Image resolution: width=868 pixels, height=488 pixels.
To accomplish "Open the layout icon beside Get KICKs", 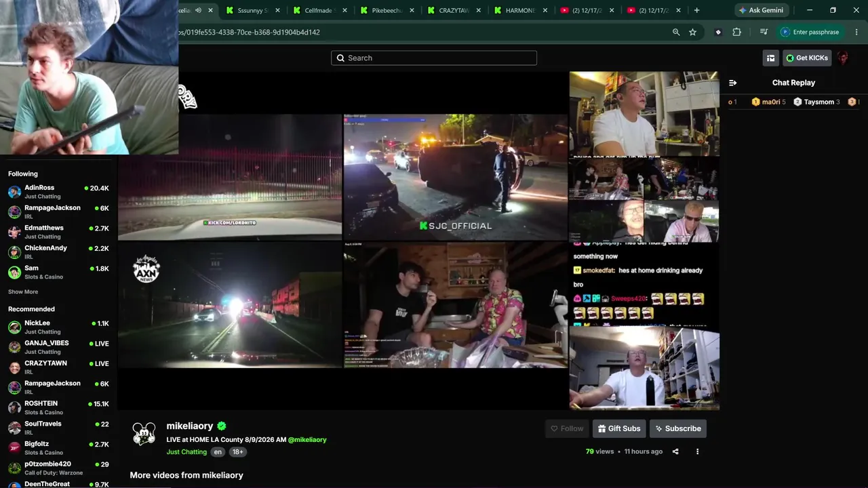I will pos(770,58).
